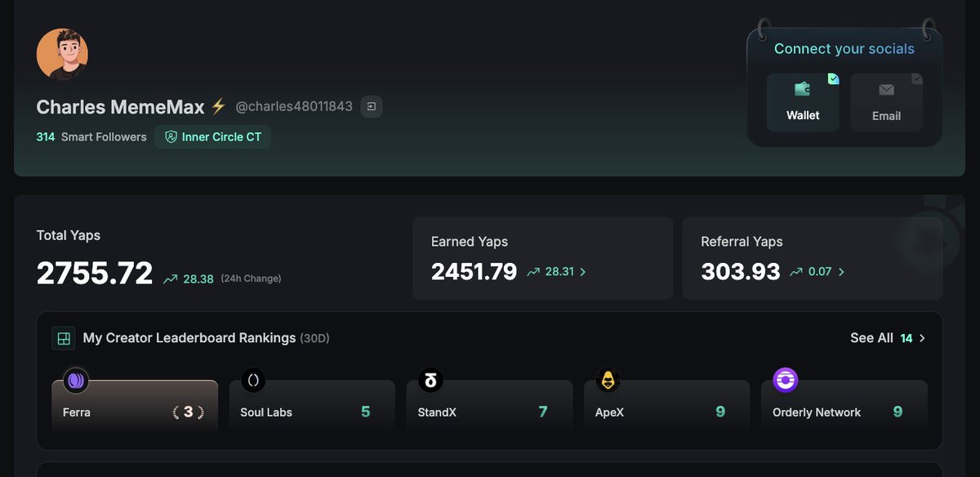Expand Referral Yaps details chevron

click(x=841, y=272)
